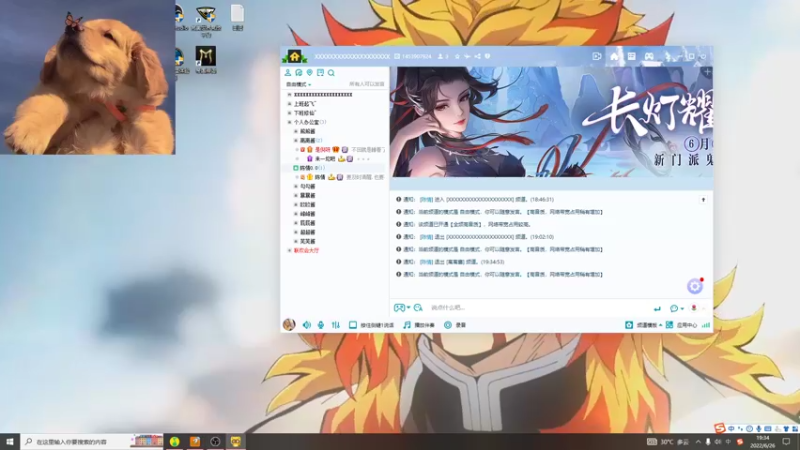Screen dimensions: 800x450
Task: Open the YY owl taskbar icon
Action: tap(235, 441)
